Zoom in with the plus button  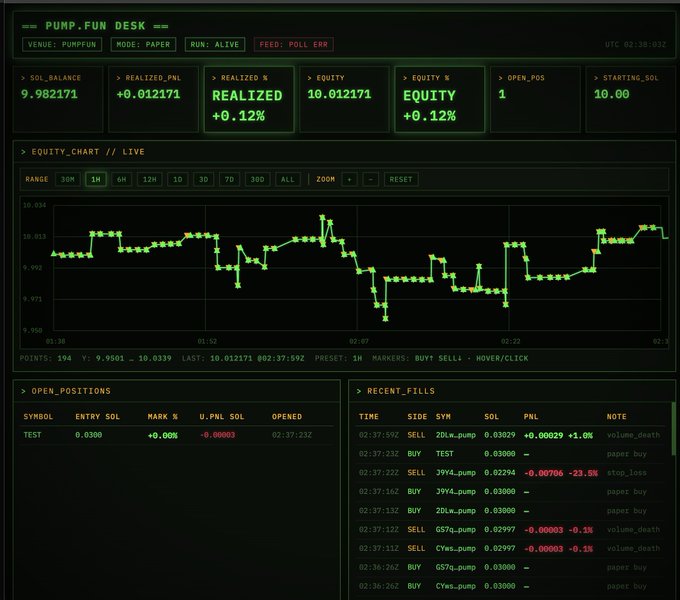click(349, 179)
